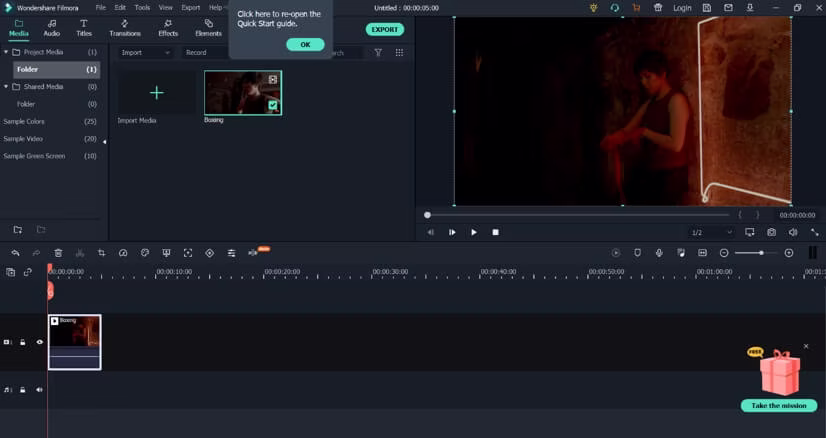The height and width of the screenshot is (438, 826).
Task: Click Take the mission button
Action: pyautogui.click(x=779, y=405)
